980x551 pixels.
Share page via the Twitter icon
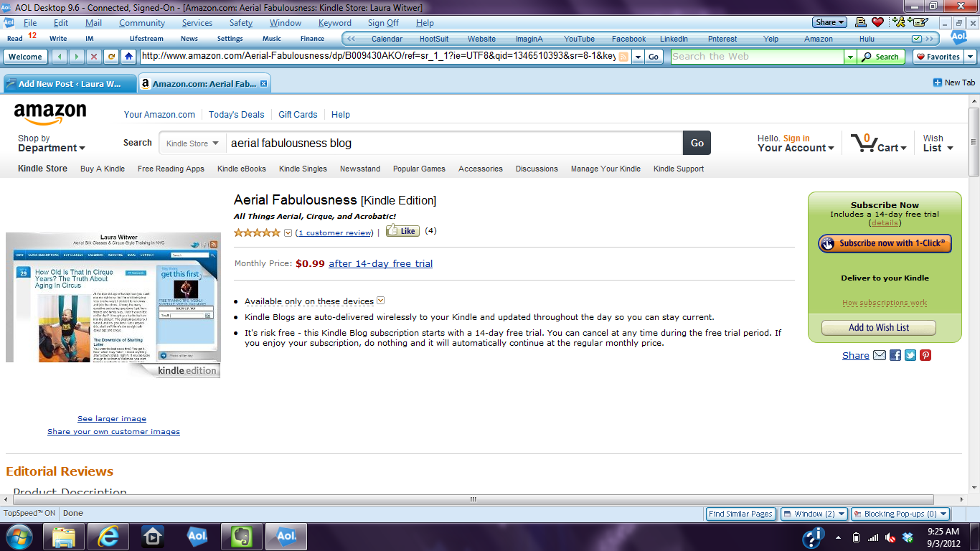tap(910, 355)
